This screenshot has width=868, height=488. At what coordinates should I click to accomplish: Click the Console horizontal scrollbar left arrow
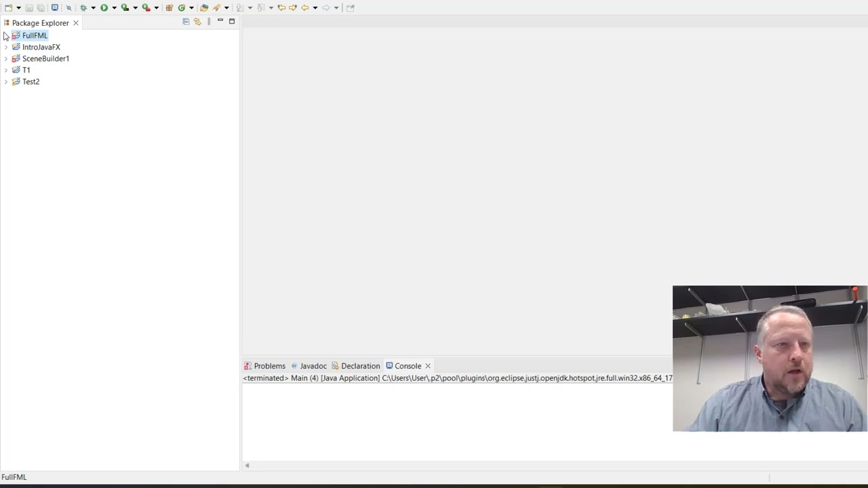click(x=247, y=466)
